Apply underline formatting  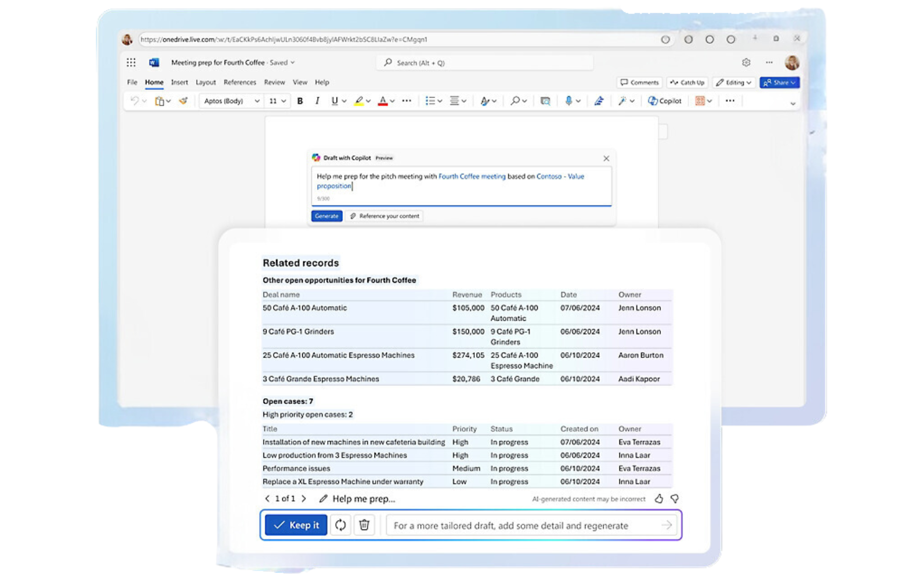[x=334, y=101]
